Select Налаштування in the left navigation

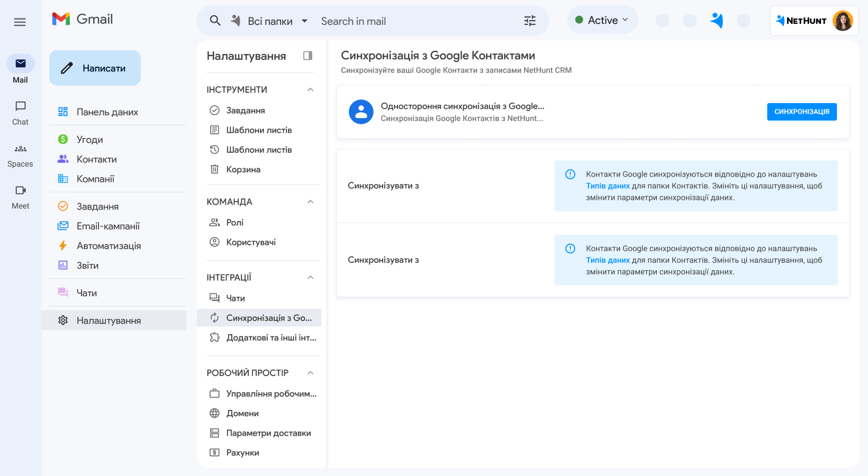click(x=114, y=321)
